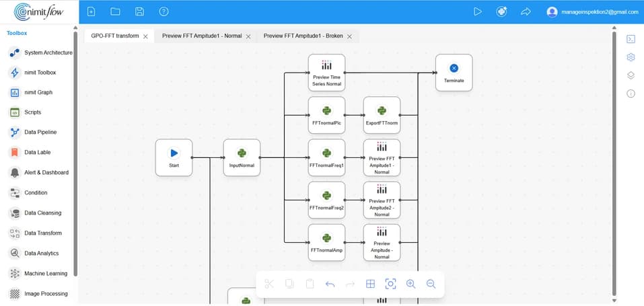Zoom out of the canvas
Screen dimensions: 644x306
pyautogui.click(x=431, y=284)
